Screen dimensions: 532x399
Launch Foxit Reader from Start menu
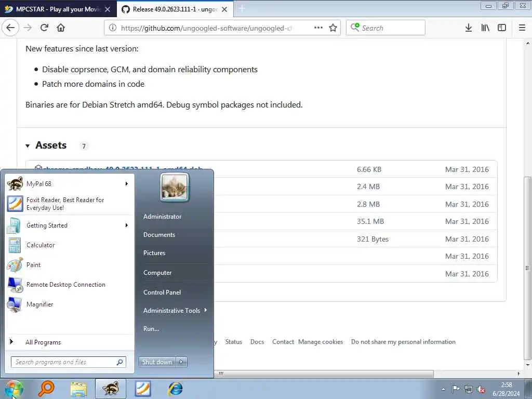[70, 204]
